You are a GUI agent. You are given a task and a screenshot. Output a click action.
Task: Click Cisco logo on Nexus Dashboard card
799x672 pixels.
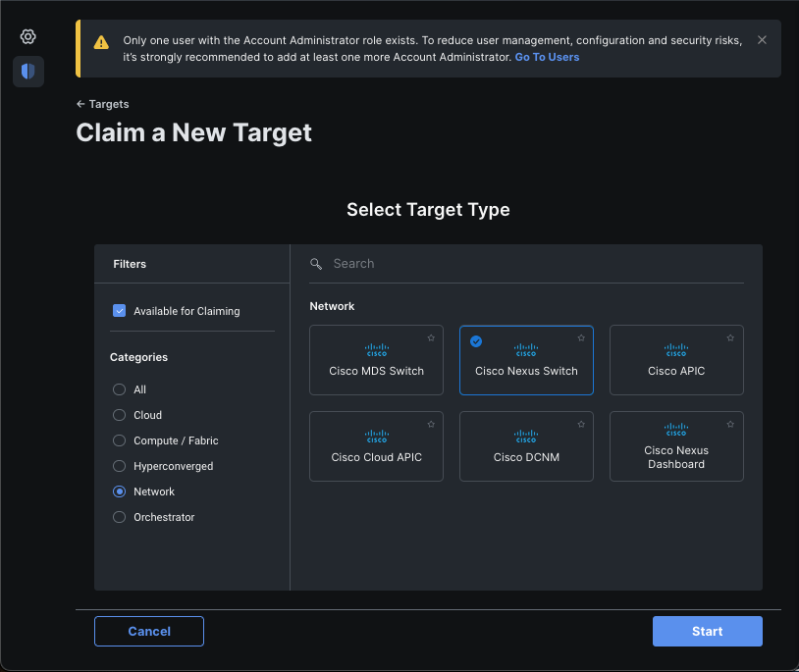point(676,430)
